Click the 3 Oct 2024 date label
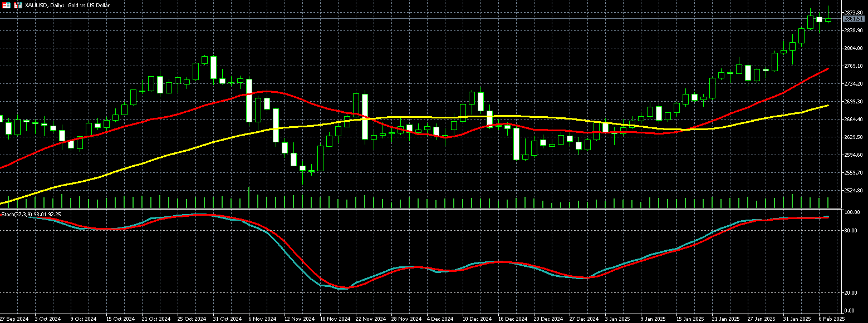 coord(48,319)
